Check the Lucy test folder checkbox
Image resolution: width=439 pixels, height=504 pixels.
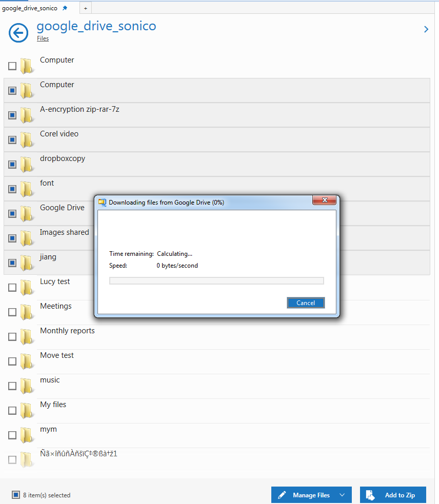[x=12, y=287]
